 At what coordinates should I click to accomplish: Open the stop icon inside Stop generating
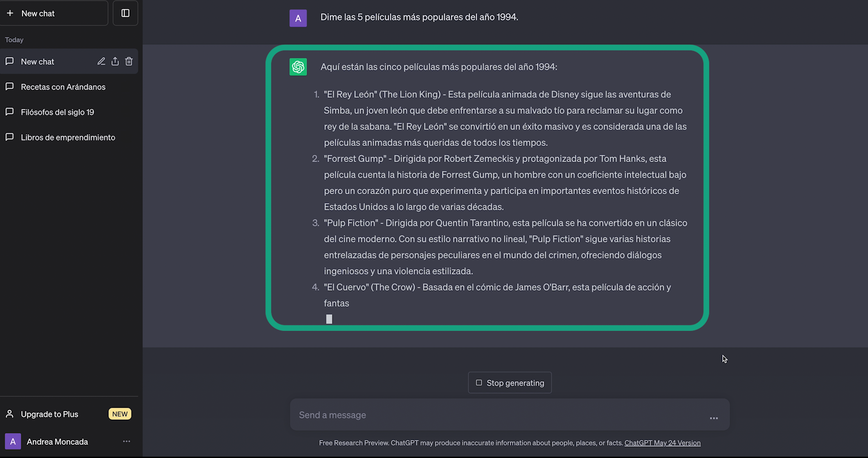click(x=479, y=383)
